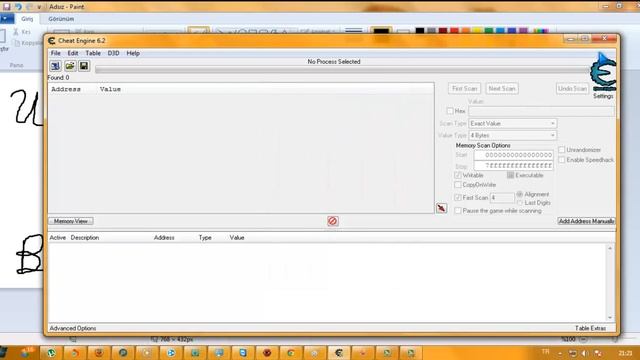Click the save floppy disk icon in Cheat Engine
Image resolution: width=640 pixels, height=360 pixels.
pyautogui.click(x=84, y=66)
